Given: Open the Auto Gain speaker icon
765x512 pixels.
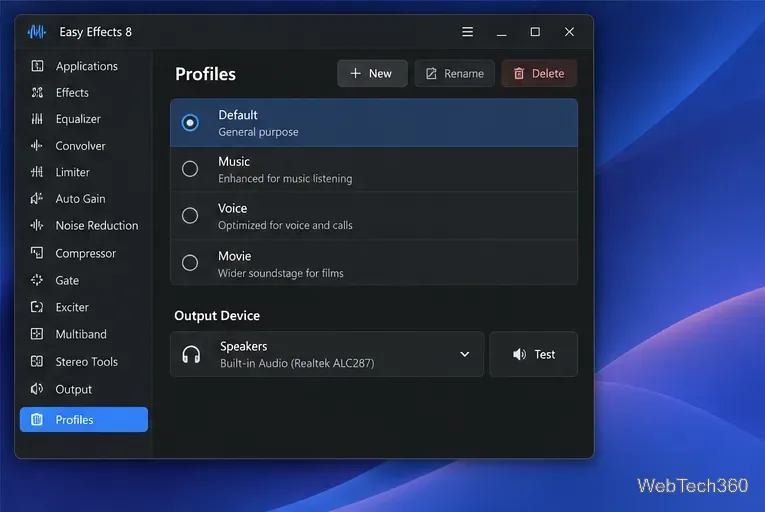Looking at the screenshot, I should click(x=37, y=199).
